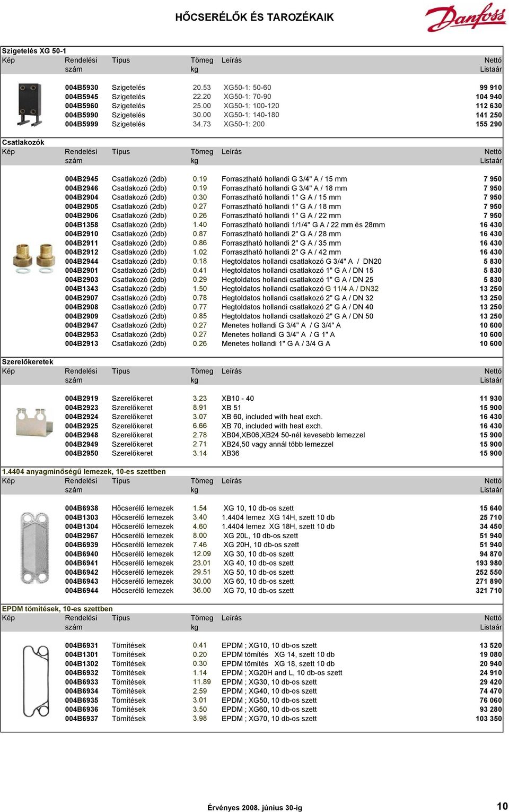Click order number 004B2913
509x812 pixels.
tap(82, 343)
